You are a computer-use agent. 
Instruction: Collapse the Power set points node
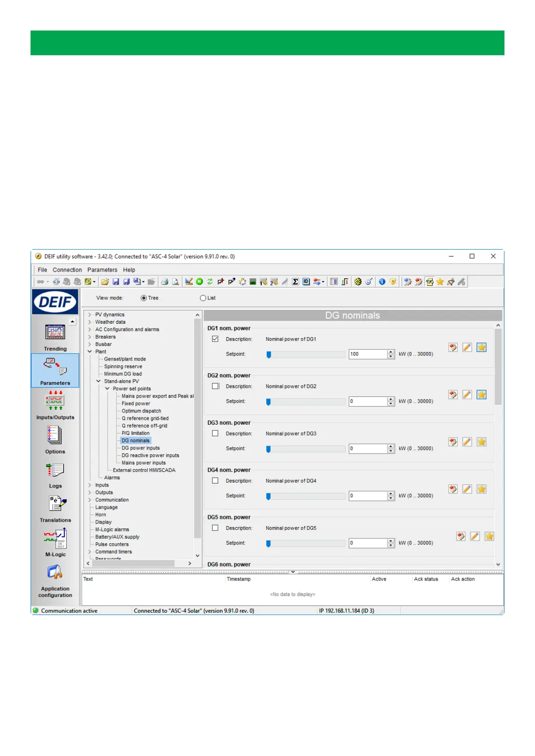click(x=107, y=389)
